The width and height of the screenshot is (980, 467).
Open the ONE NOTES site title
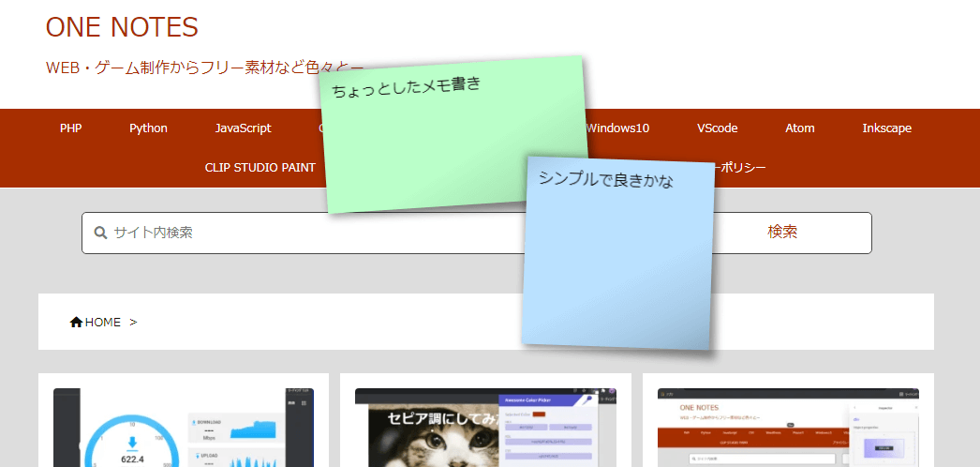(122, 27)
